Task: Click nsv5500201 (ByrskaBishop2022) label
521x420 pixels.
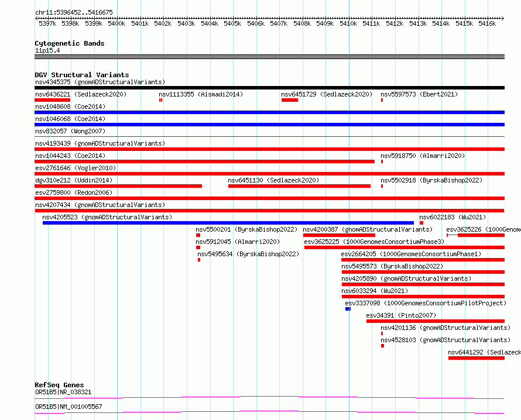Action: tap(246, 229)
